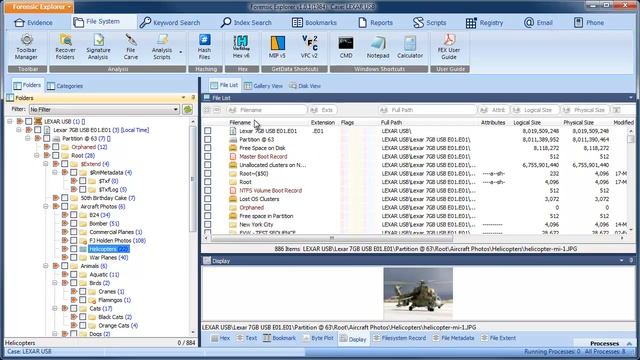Open Calculator shortcut

click(410, 47)
